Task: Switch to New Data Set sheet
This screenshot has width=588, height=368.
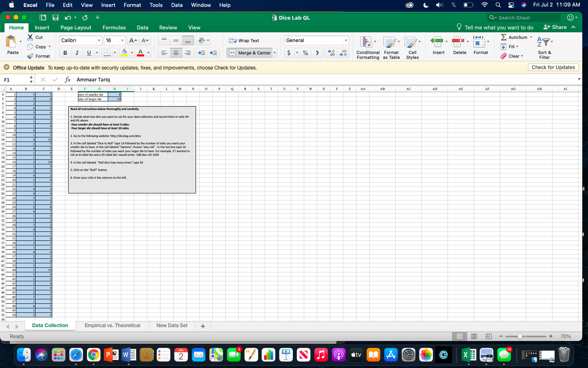Action: click(172, 325)
